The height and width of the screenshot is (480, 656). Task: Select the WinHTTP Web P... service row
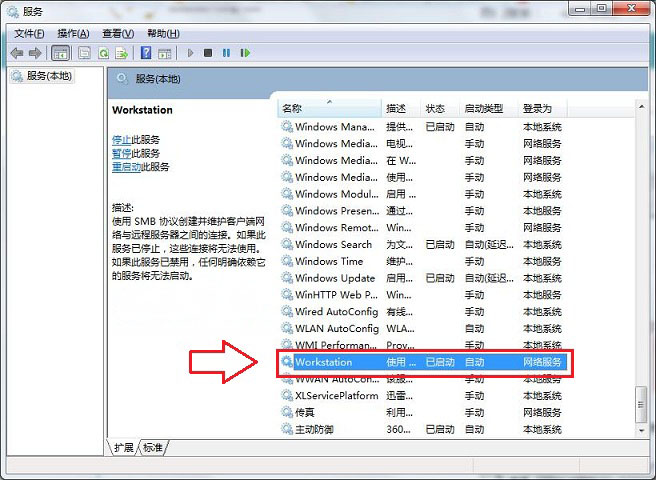[x=423, y=295]
